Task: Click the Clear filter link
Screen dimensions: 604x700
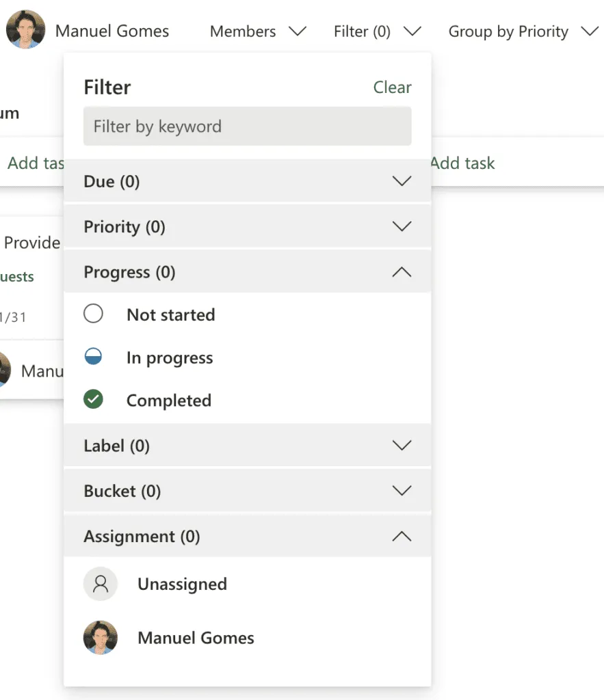Action: coord(392,87)
